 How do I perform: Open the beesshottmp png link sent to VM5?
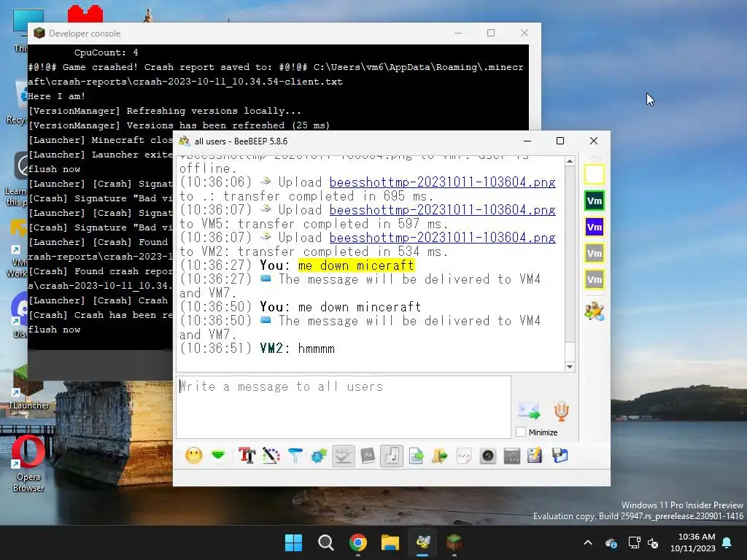tap(442, 209)
